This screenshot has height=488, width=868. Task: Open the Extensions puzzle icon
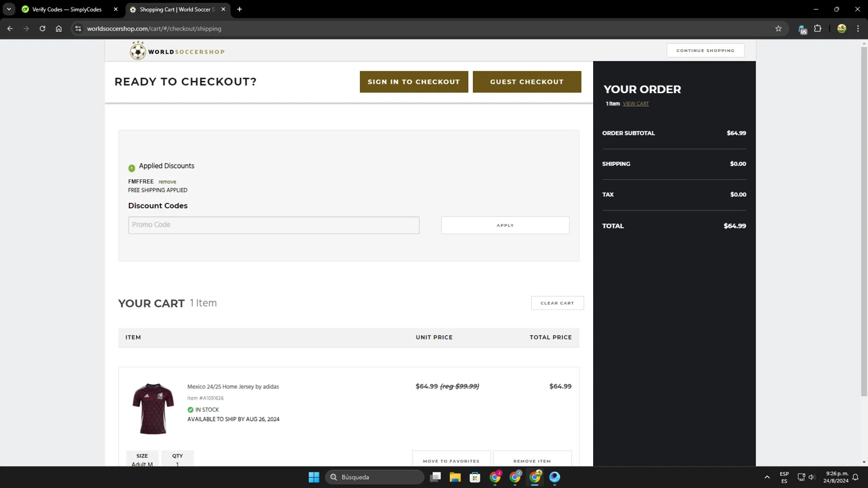818,28
